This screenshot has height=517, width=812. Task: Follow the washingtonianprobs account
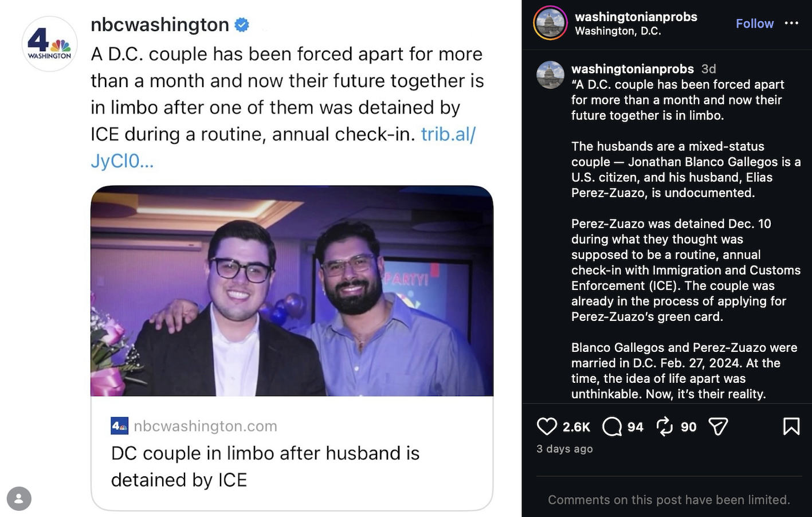point(754,23)
